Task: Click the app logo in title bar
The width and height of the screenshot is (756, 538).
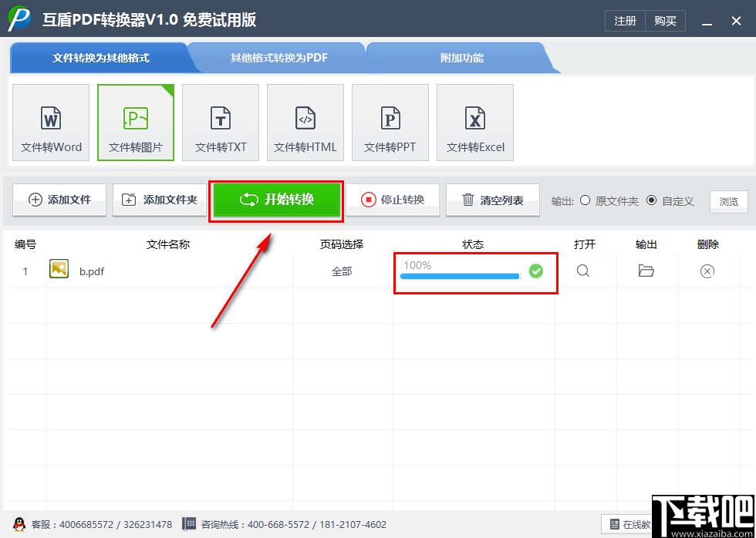Action: (19, 18)
